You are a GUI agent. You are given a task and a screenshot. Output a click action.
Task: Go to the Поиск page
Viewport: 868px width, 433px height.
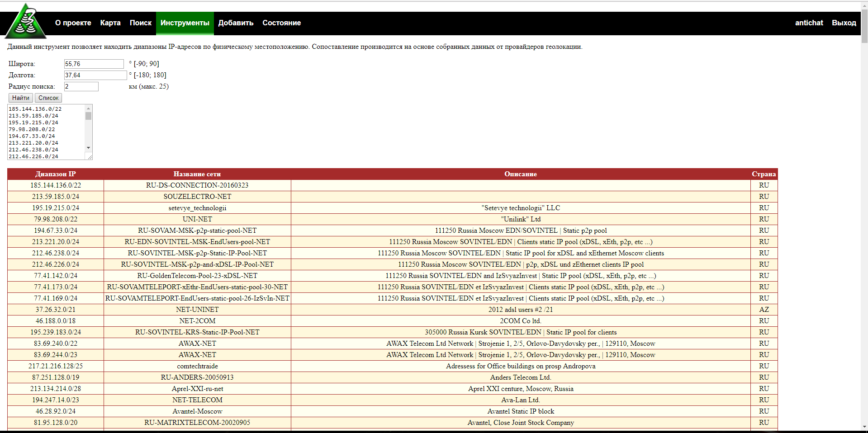tap(141, 23)
